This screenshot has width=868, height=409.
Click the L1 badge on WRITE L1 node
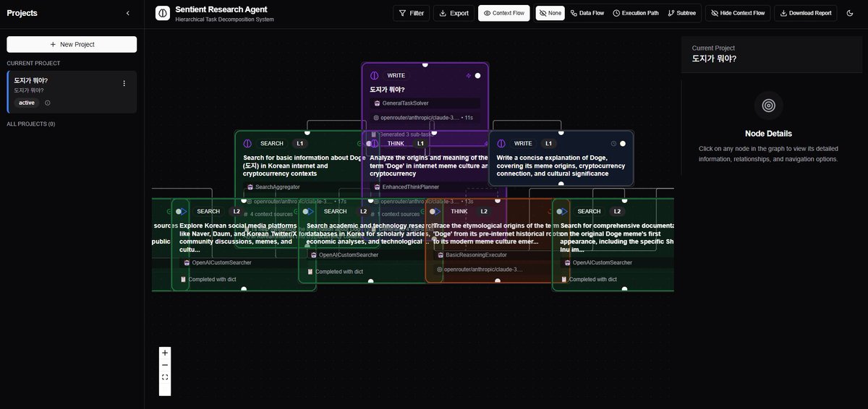548,143
